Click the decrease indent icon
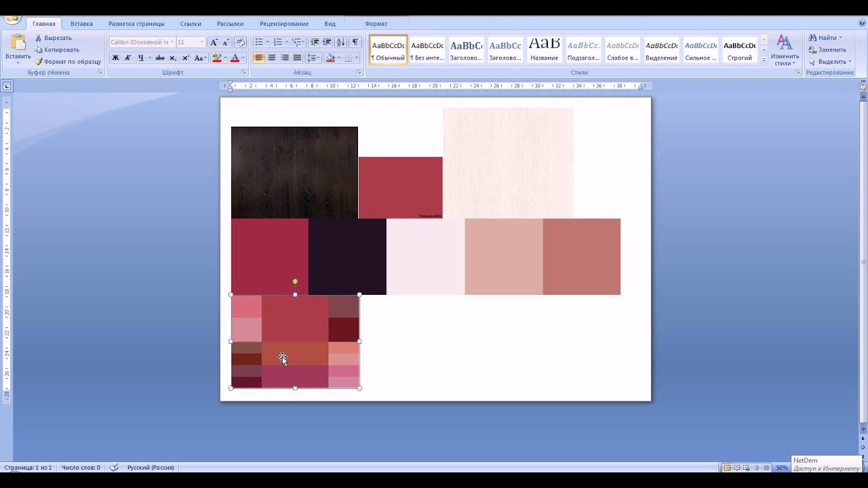The image size is (868, 488). (314, 42)
